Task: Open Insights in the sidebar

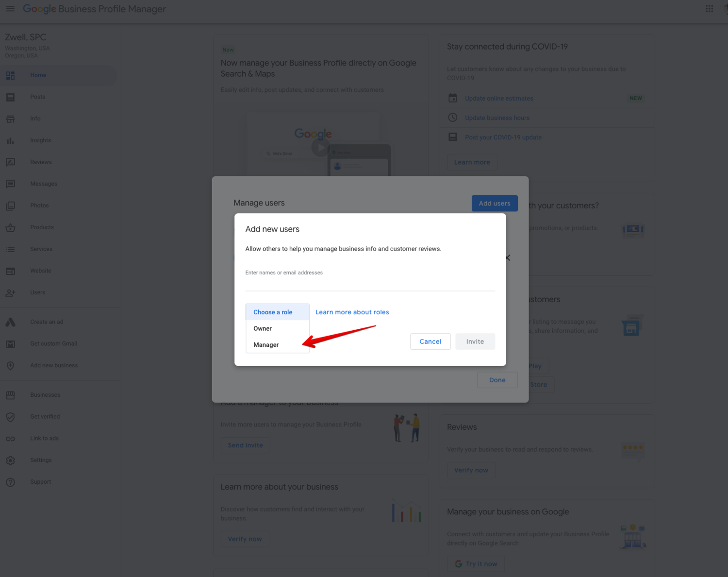Action: [40, 140]
